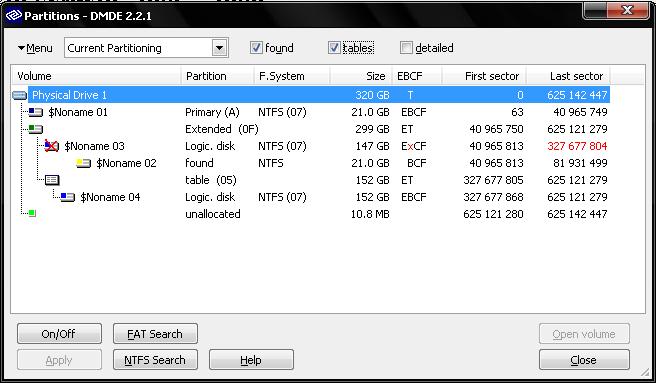Click the yellow $Noname 02 found-volume icon
The width and height of the screenshot is (656, 383).
(x=83, y=163)
